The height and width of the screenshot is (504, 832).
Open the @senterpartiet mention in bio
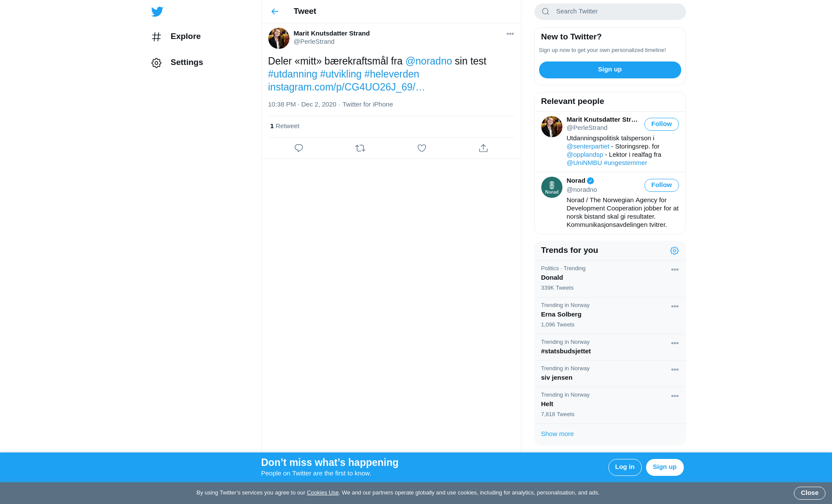588,146
